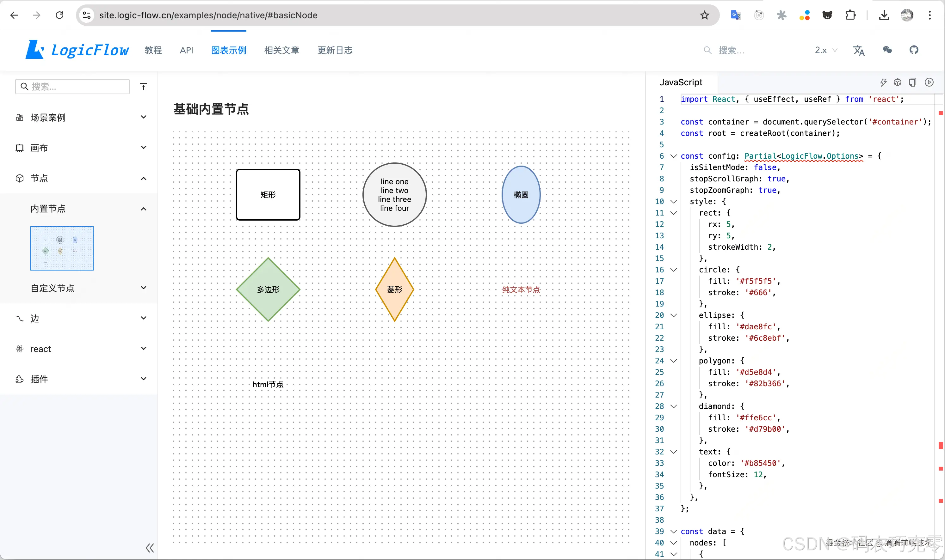Select the JavaScript code tab
The image size is (945, 560).
pyautogui.click(x=681, y=82)
